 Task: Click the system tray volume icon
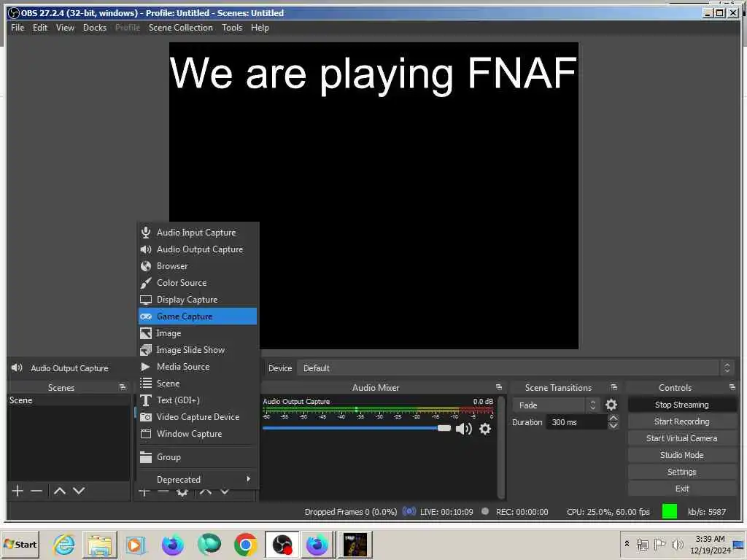point(677,544)
